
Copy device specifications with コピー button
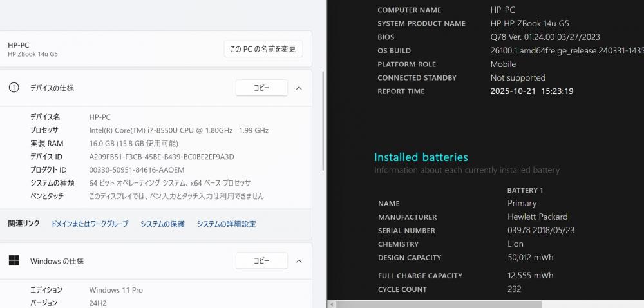[261, 88]
